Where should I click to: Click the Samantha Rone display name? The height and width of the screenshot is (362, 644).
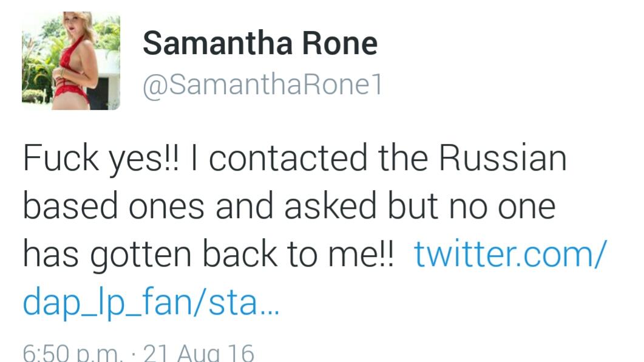pos(260,44)
